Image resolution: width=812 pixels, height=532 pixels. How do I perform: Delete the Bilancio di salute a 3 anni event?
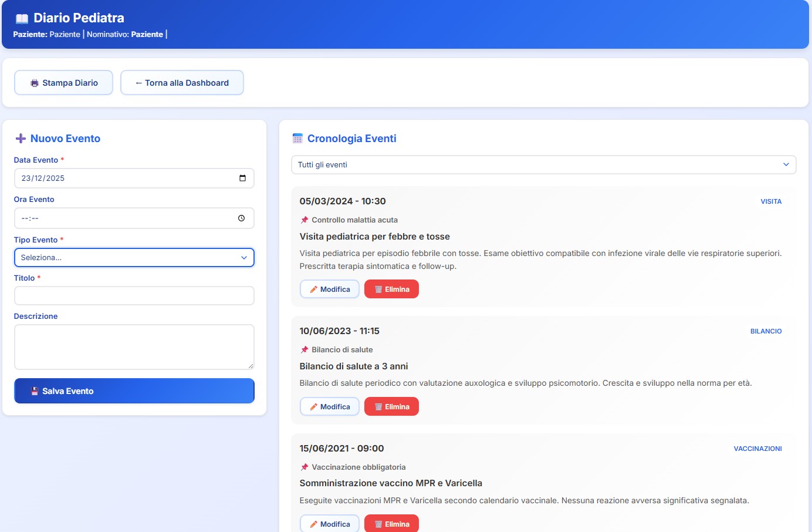pyautogui.click(x=391, y=407)
